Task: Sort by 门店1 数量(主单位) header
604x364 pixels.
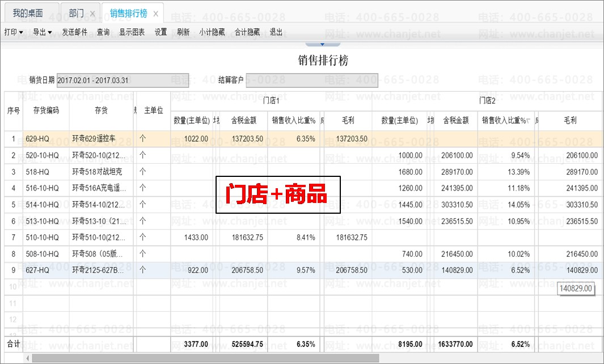Action: [192, 121]
